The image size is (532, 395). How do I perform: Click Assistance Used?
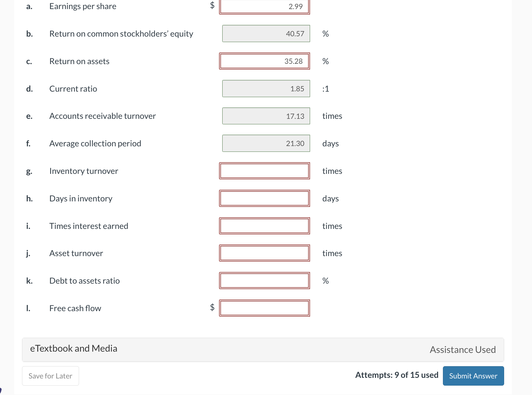coord(463,349)
